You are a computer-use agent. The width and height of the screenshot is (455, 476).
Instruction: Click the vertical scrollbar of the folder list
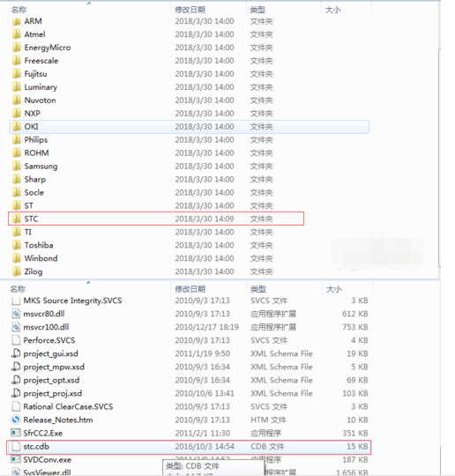coord(439,158)
